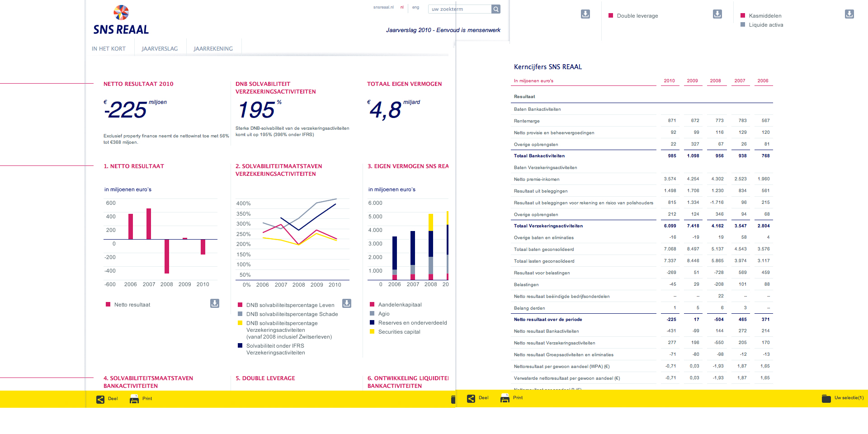
Task: Click the Liquide activa legend swatch
Action: tap(743, 24)
